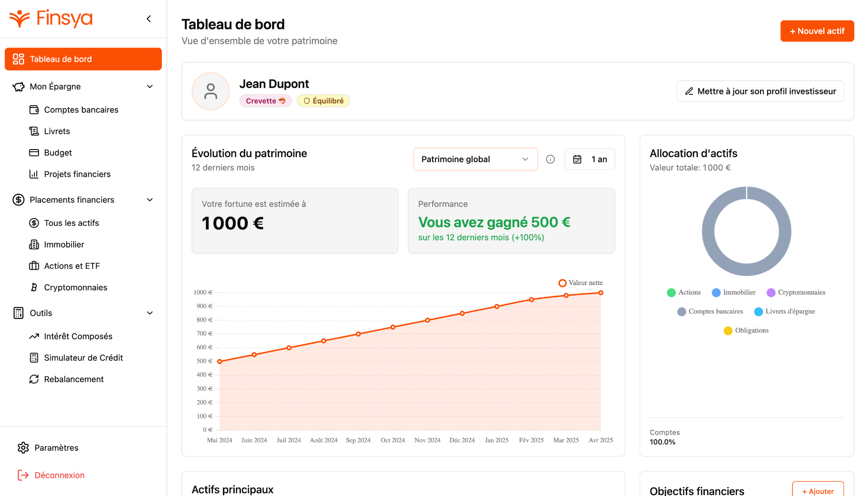Collapse the sidebar with the chevron arrow

click(x=149, y=19)
